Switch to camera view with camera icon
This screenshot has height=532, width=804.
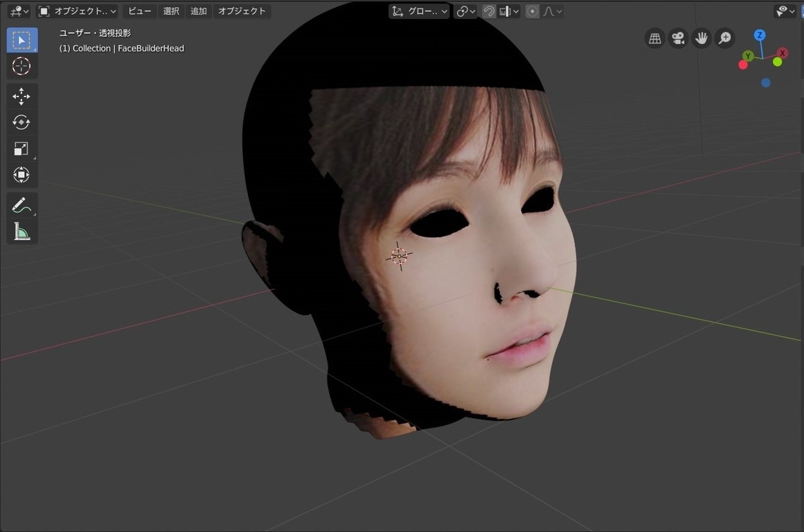[x=679, y=38]
